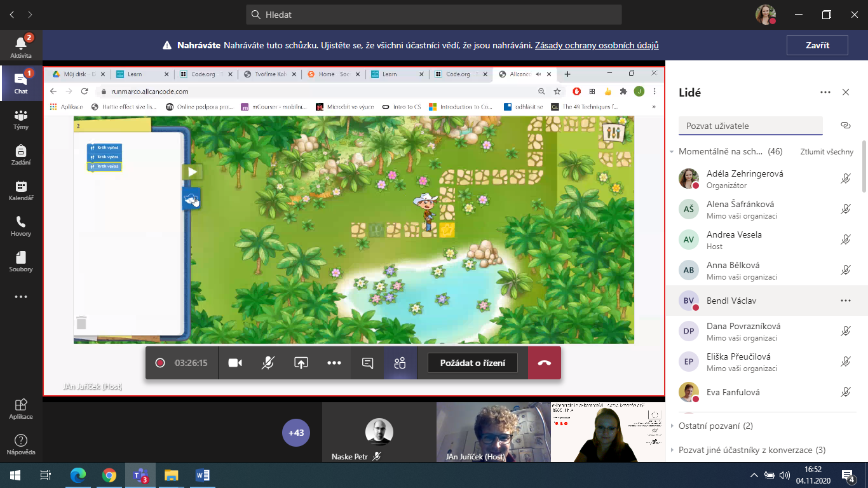Click the red hang up call button

545,363
